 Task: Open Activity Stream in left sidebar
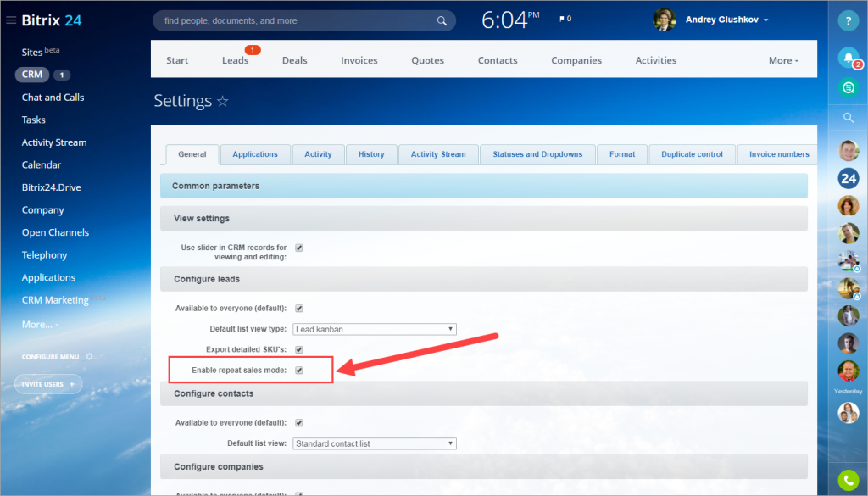(54, 142)
